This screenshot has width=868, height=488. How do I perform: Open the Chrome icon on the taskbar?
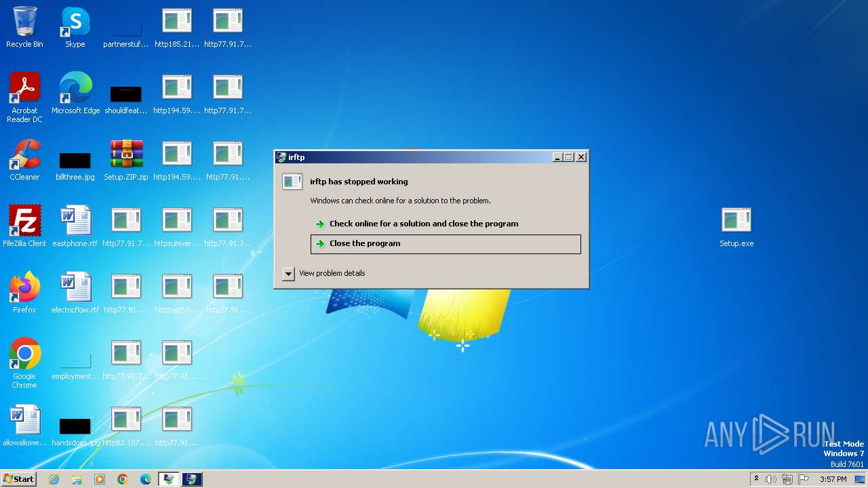[123, 479]
